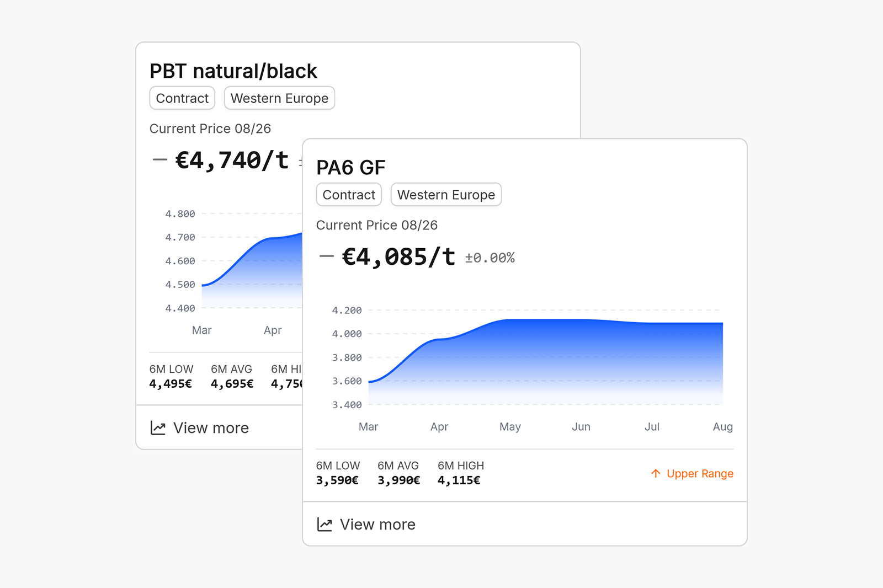Screen dimensions: 883x588
Task: Click the Aug label on PA6 GF chart
Action: tap(723, 427)
